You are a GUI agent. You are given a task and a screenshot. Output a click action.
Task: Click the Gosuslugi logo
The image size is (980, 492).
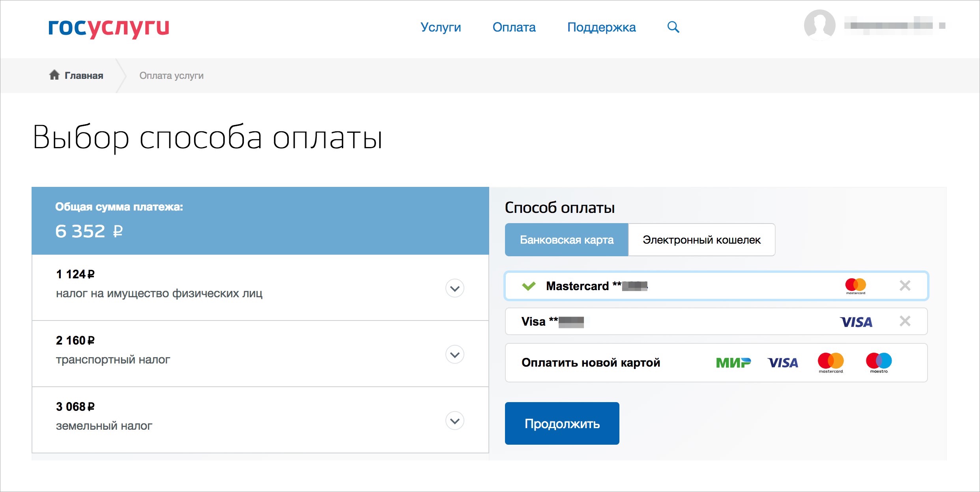(108, 28)
